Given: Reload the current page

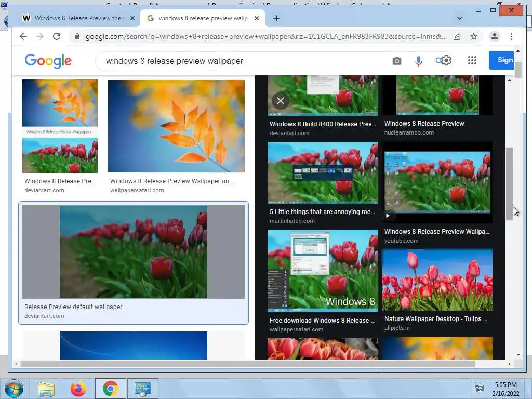Looking at the screenshot, I should 57,36.
